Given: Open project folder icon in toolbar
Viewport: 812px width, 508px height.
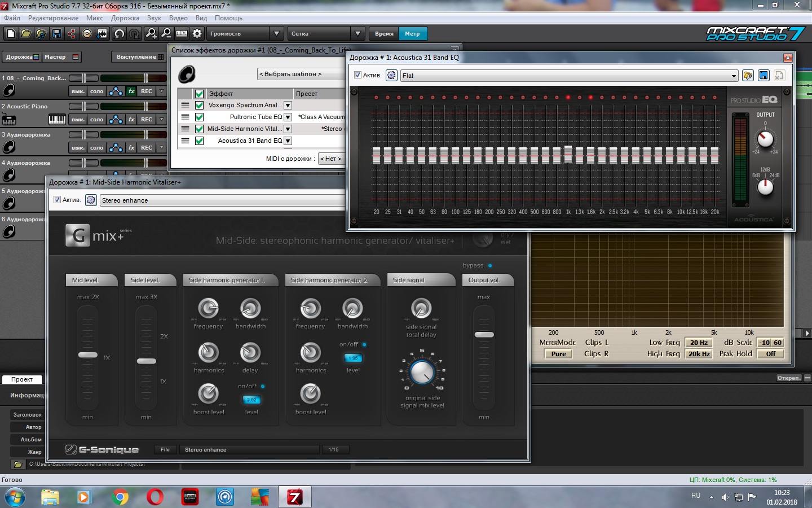Looking at the screenshot, I should (26, 34).
